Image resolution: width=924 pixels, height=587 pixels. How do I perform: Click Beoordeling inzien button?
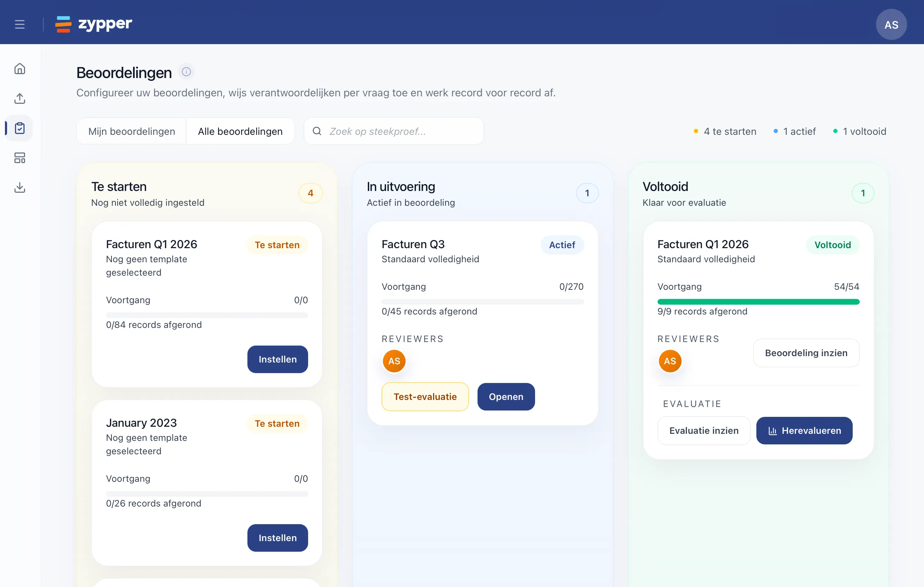[806, 353]
